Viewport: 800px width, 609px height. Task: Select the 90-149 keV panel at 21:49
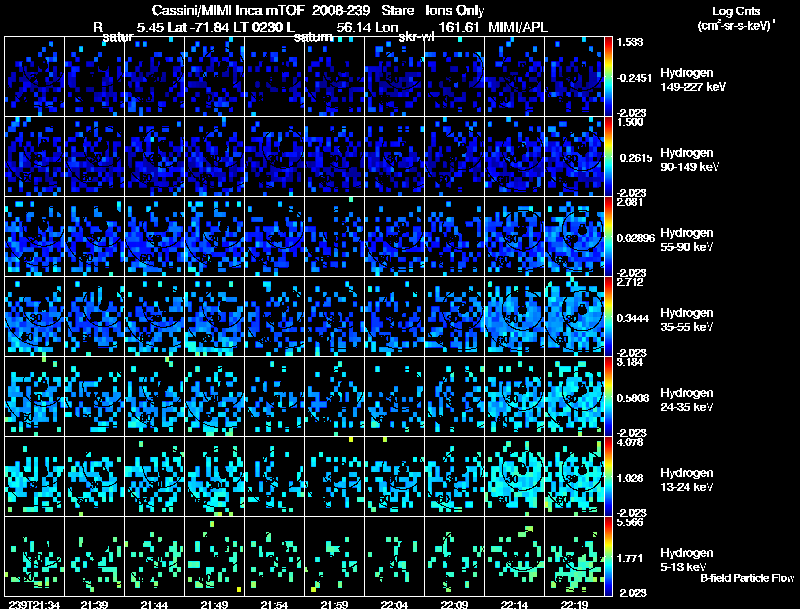click(x=214, y=157)
